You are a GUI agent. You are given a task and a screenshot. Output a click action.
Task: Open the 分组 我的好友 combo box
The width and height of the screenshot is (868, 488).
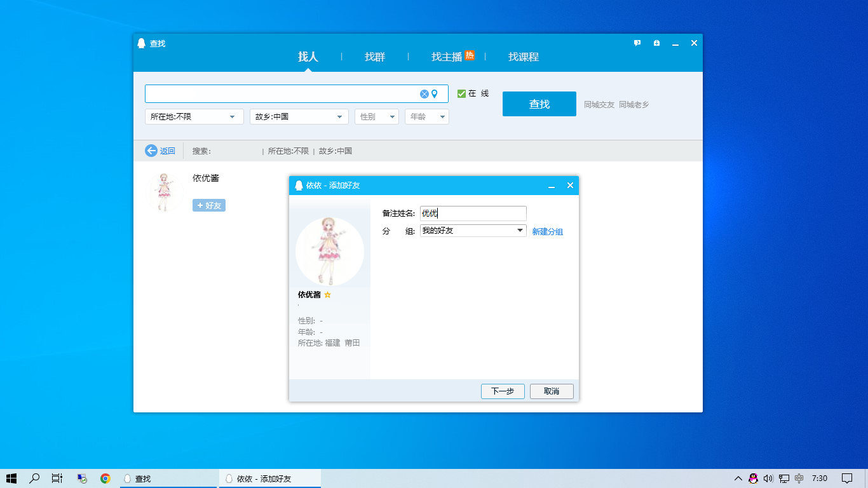[x=473, y=231]
